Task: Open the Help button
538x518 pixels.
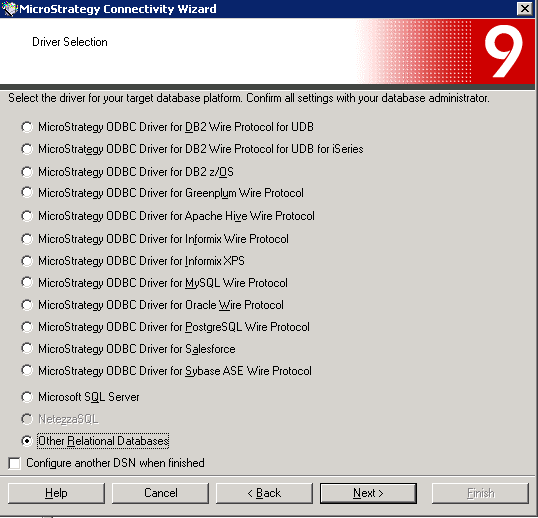Action: 56,493
